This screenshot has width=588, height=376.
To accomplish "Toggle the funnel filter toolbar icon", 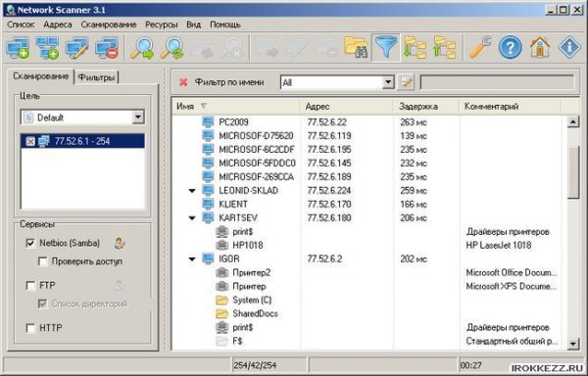I will (x=385, y=48).
